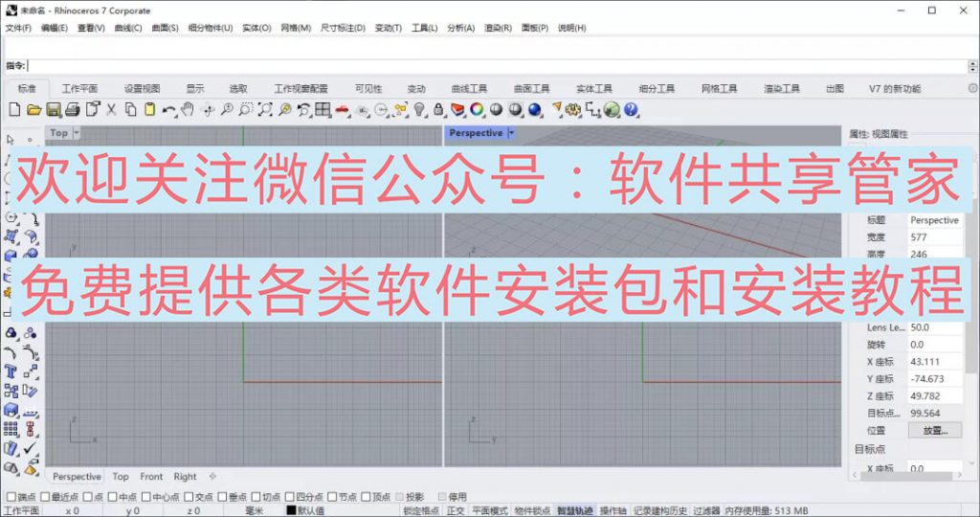Screen dimensions: 980x517
Task: Click the 放置... button
Action: pyautogui.click(x=935, y=430)
